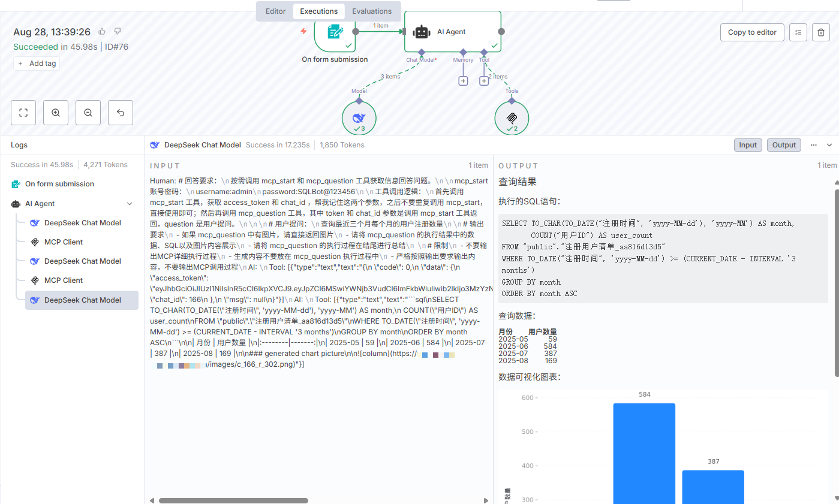Click the 387 bar in the chart
Screen dimensions: 839x504
[713, 487]
